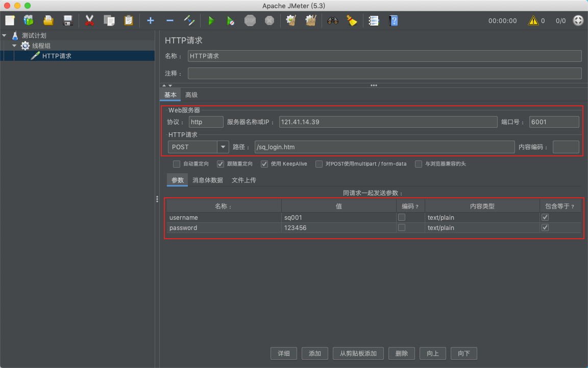Select the 消息体数据 tab
The height and width of the screenshot is (368, 588).
click(x=207, y=180)
